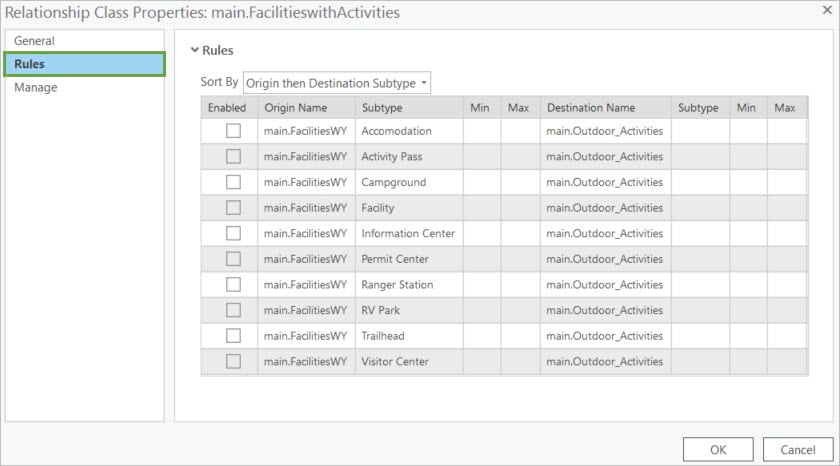Viewport: 840px width, 466px height.
Task: Select the Rules page
Action: [85, 64]
